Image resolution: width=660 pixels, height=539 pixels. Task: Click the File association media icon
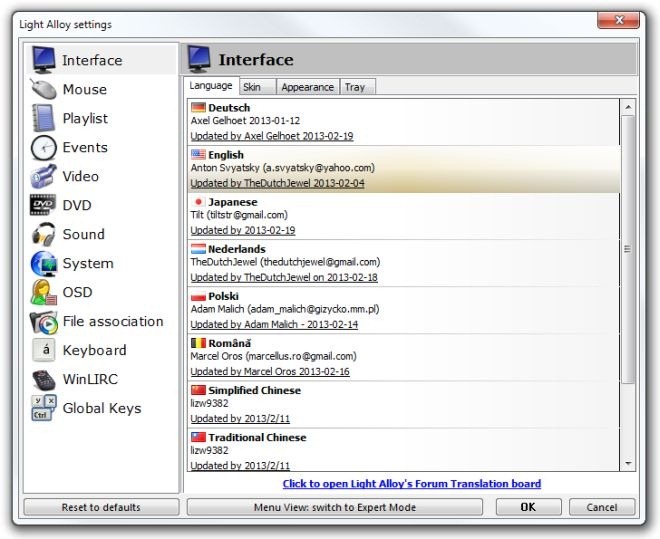click(43, 321)
